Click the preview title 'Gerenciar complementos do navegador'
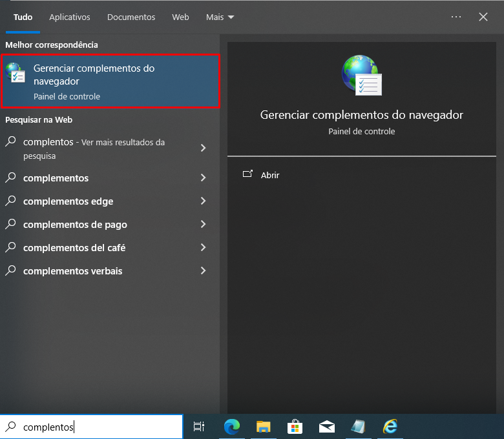Image resolution: width=504 pixels, height=439 pixels. coord(362,115)
